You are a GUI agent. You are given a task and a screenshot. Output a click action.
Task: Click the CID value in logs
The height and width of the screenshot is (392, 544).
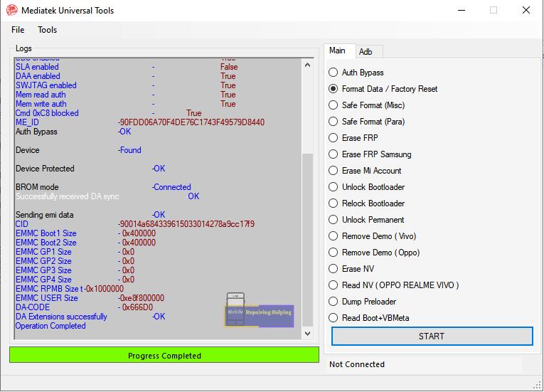point(186,224)
